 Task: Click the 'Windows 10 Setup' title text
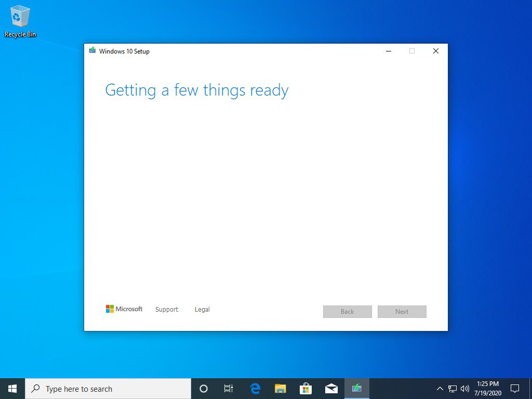point(124,51)
